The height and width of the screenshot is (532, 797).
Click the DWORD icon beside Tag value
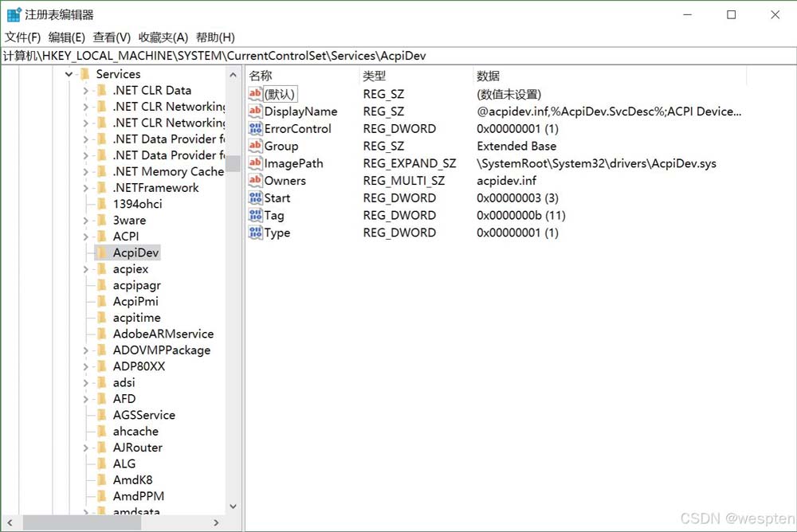(x=255, y=216)
